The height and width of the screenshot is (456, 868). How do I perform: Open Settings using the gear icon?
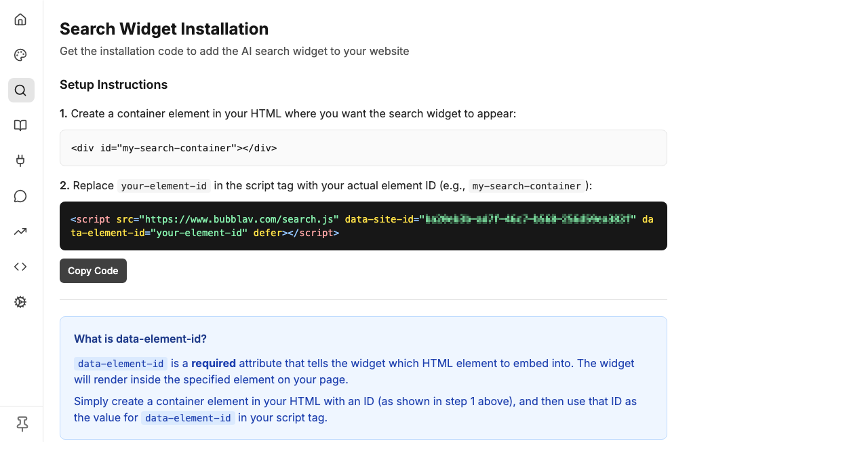coord(20,302)
